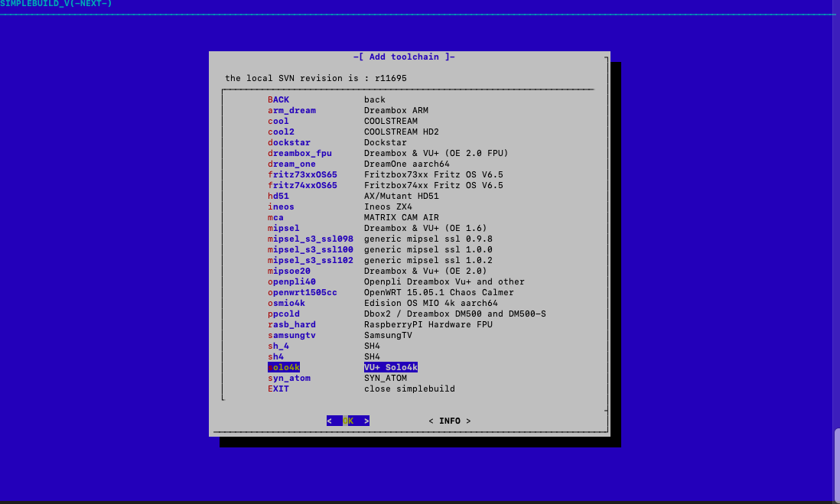Choose the rasb_hard RaspberryPI toolchain
Image resolution: width=840 pixels, height=504 pixels.
coord(291,324)
